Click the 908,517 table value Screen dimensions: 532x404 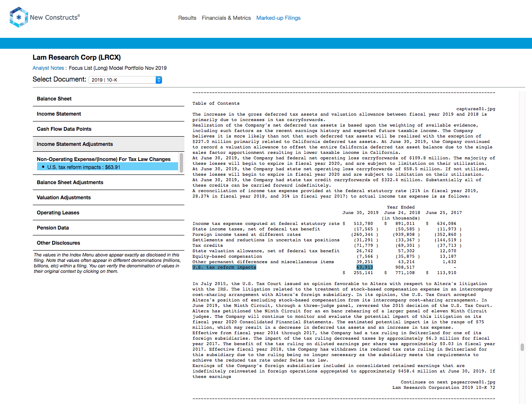tap(405, 267)
